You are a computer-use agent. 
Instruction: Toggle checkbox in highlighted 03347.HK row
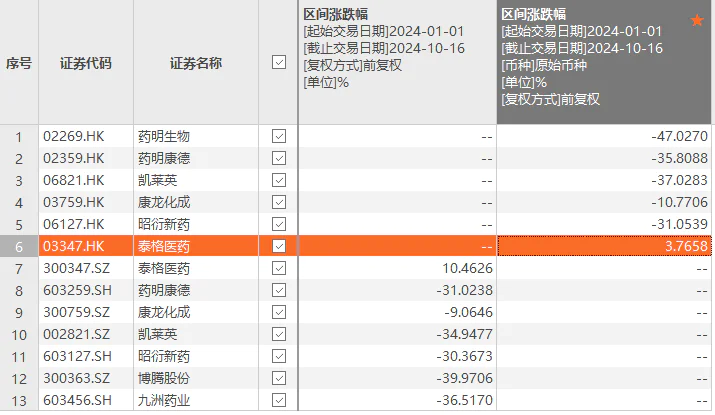(x=279, y=246)
